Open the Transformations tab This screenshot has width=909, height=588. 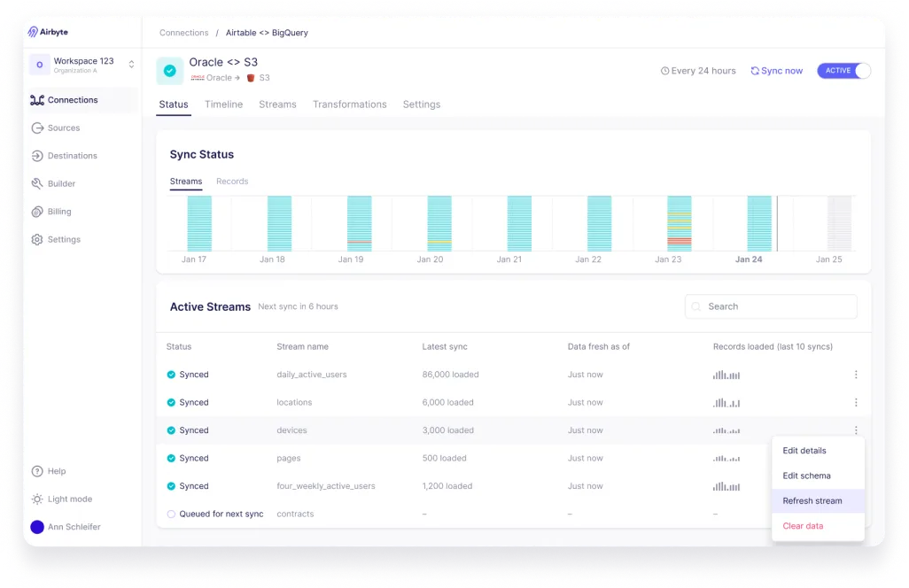point(350,104)
